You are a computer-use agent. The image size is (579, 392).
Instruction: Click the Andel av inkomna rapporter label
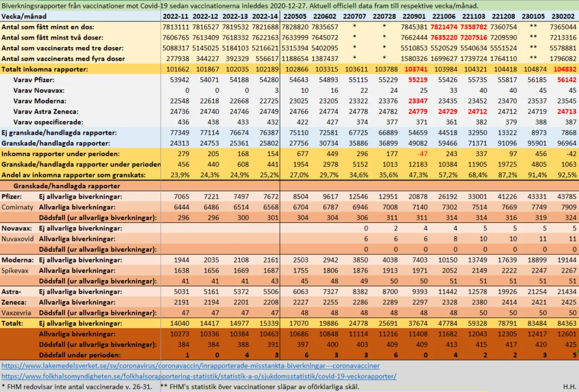point(72,174)
